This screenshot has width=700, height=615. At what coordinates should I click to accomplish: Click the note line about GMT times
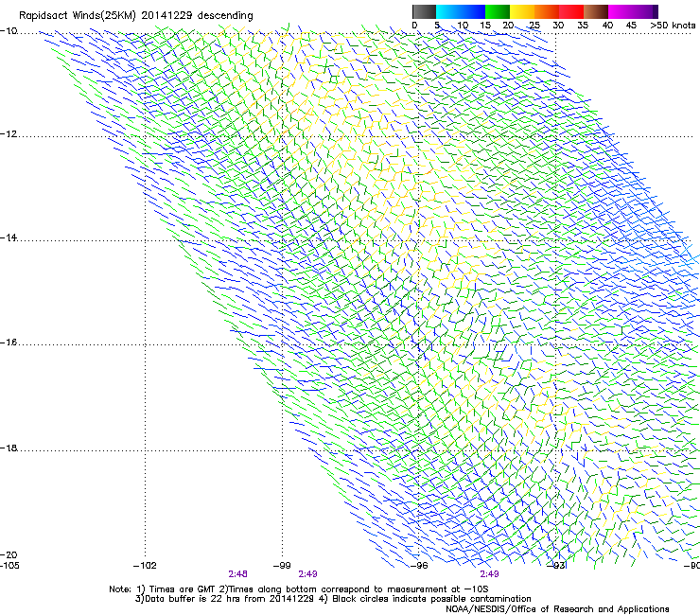299,589
